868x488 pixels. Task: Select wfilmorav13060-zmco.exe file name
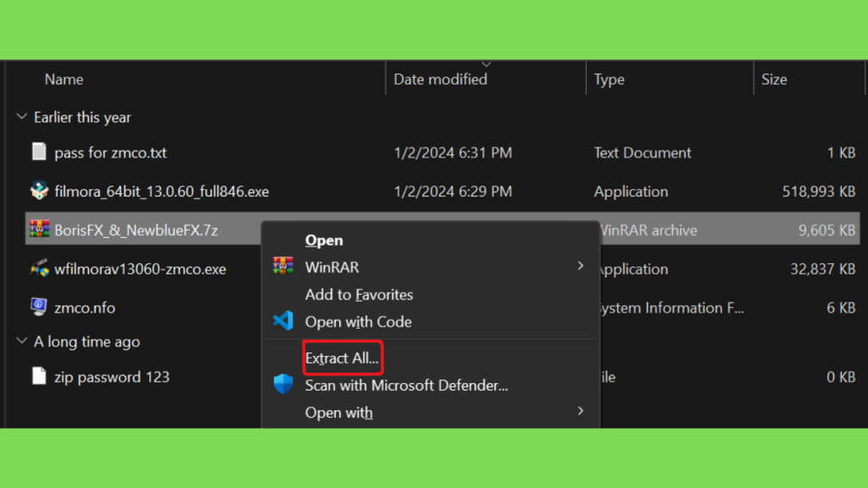click(140, 269)
